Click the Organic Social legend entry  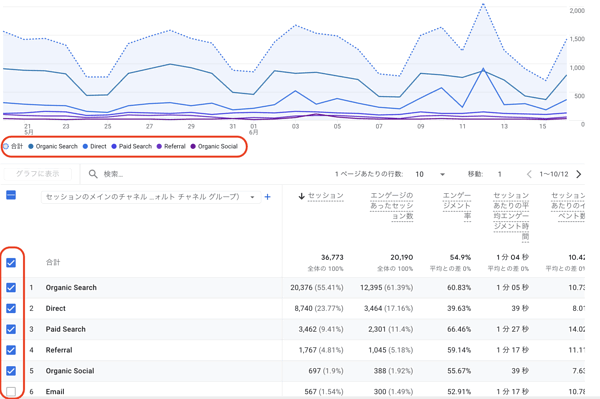click(214, 146)
